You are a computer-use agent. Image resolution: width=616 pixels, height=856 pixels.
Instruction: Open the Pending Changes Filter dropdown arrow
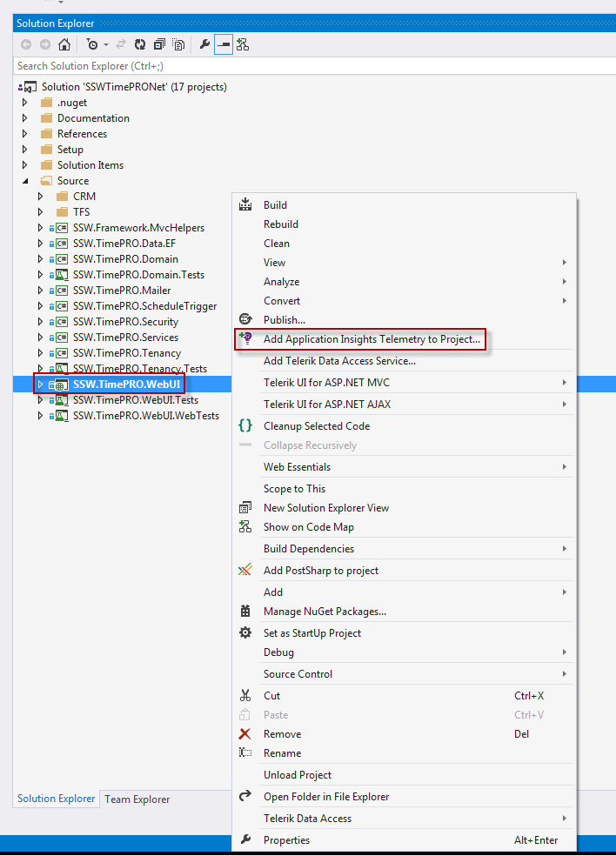[x=106, y=44]
